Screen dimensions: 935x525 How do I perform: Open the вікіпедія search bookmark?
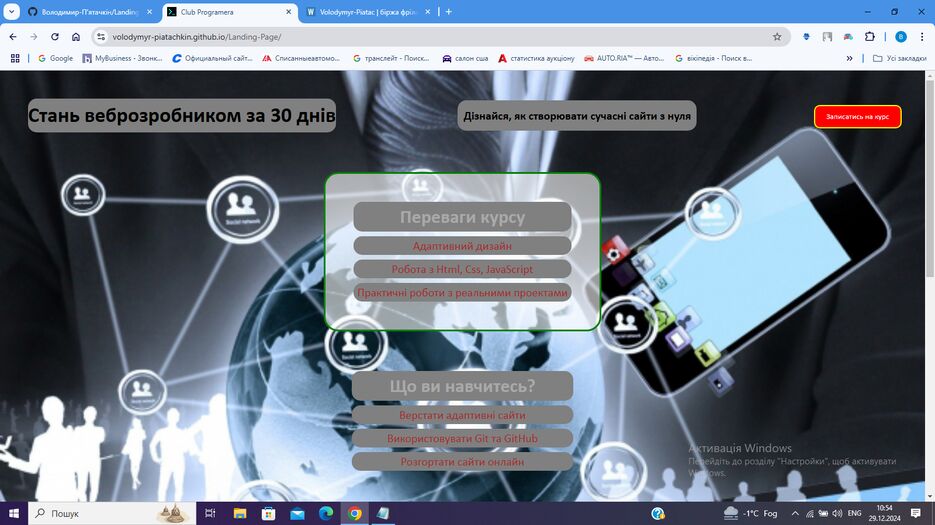[713, 58]
